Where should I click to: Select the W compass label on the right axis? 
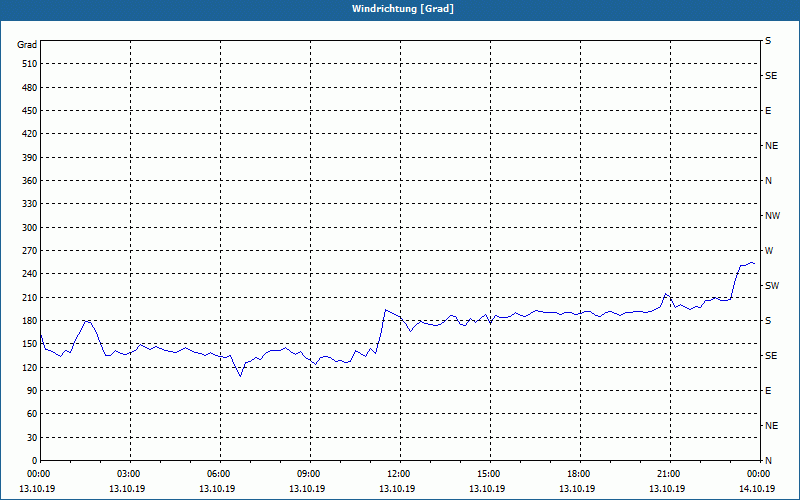(769, 251)
